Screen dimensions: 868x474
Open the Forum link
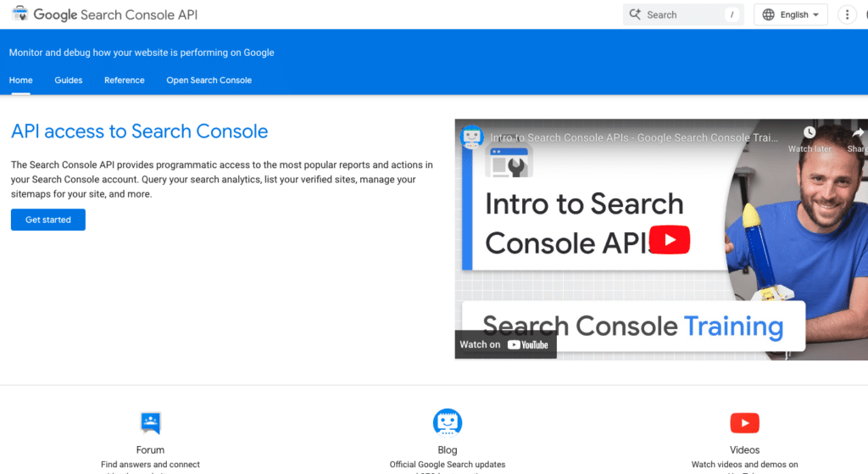click(151, 449)
